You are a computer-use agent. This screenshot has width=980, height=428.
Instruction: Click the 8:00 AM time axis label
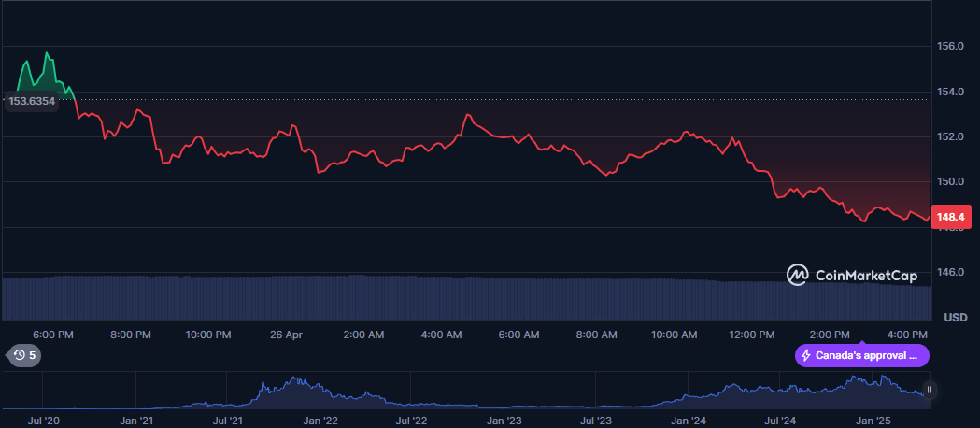tap(596, 335)
